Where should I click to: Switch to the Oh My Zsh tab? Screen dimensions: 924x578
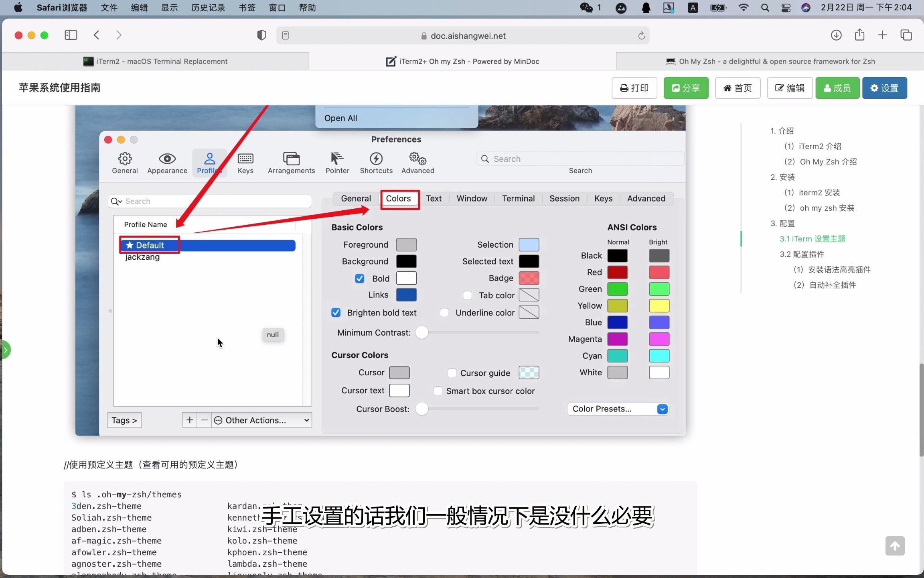(770, 61)
